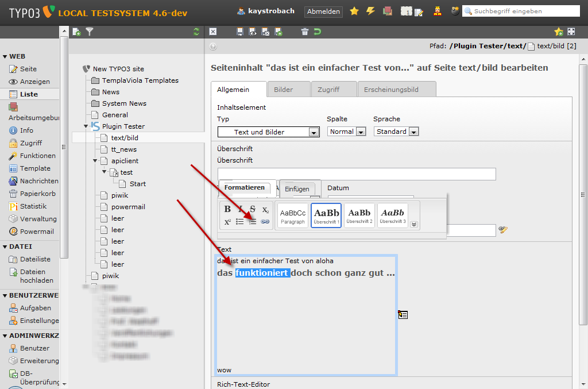Toggle strikethrough formatting

(x=253, y=209)
